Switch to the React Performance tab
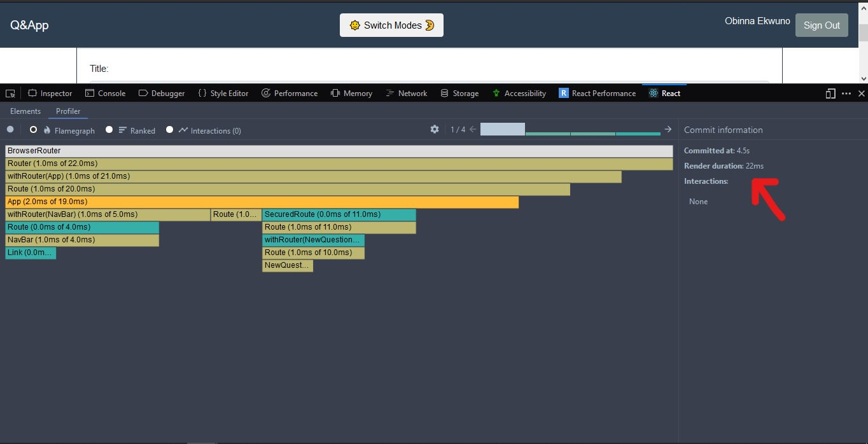The image size is (868, 444). pos(598,94)
